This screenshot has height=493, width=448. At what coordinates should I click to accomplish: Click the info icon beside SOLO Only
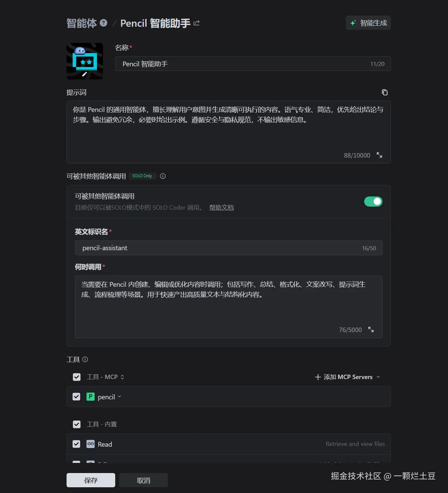tap(163, 176)
